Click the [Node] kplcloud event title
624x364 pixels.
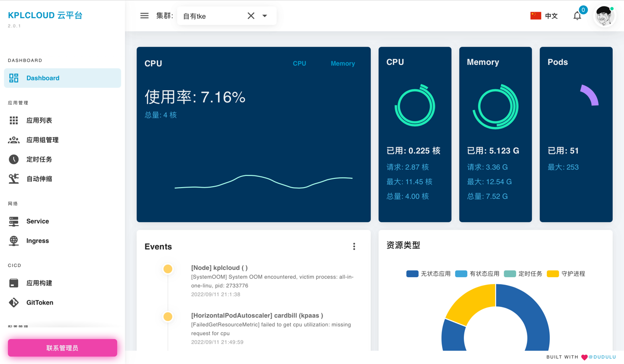(220, 268)
